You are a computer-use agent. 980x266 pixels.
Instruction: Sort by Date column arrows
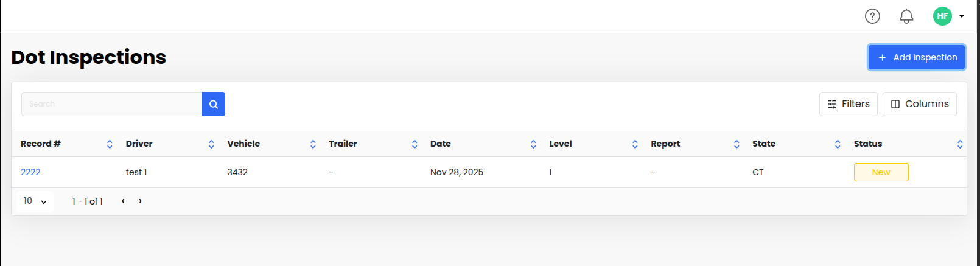tap(533, 144)
